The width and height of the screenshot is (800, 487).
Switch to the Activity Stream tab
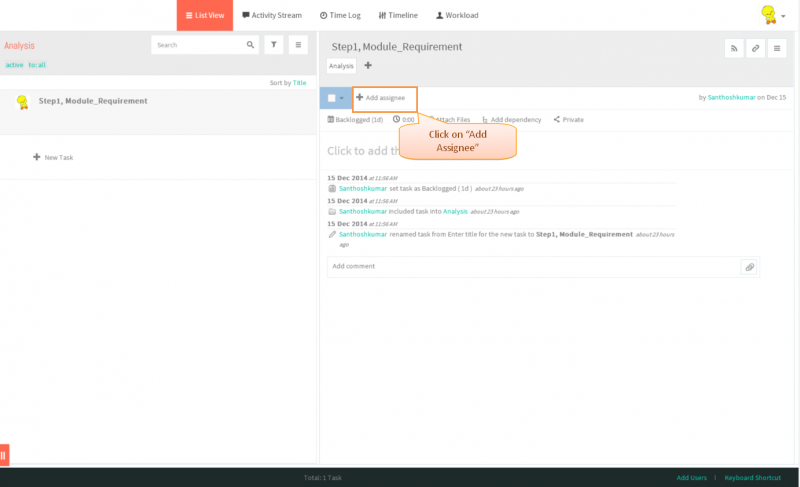click(272, 15)
